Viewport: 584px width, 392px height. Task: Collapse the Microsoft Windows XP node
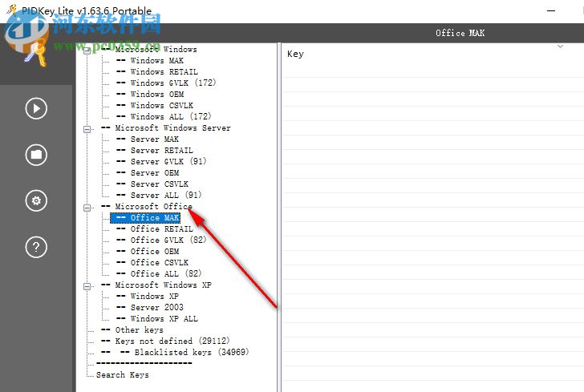tap(87, 286)
